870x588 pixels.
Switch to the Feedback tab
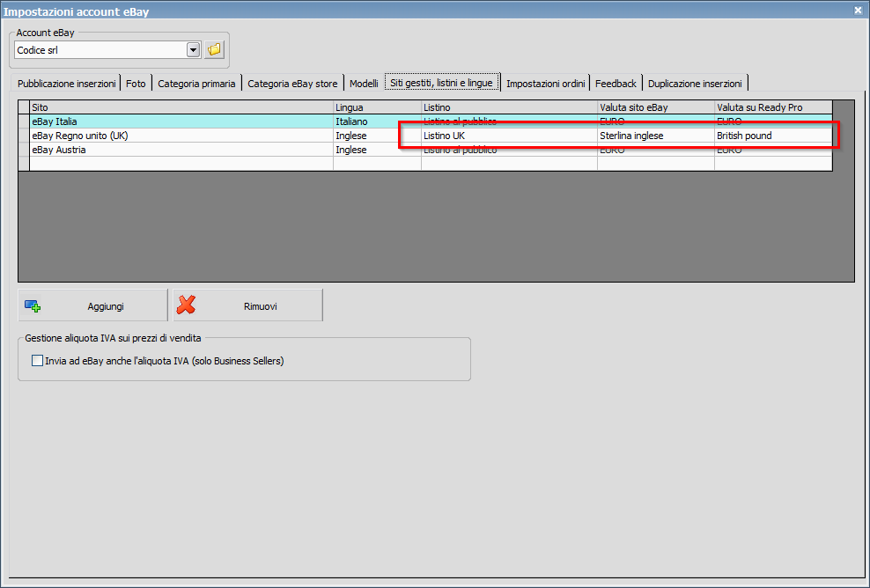[x=616, y=84]
